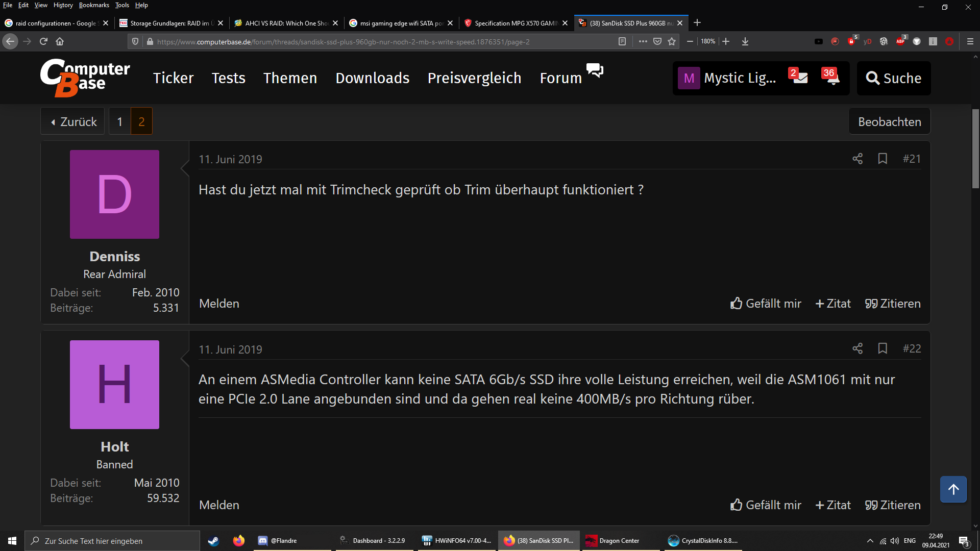Expand page actions three-dot menu
Viewport: 980px width, 551px height.
(x=643, y=41)
